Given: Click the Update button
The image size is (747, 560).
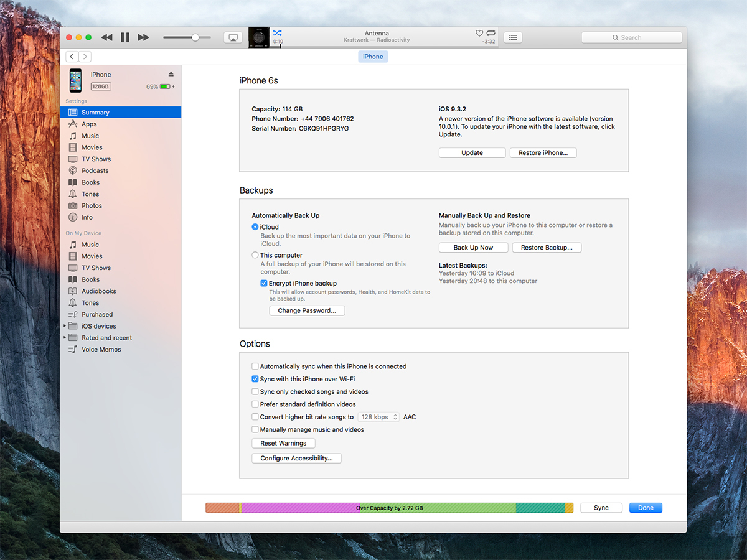Looking at the screenshot, I should pyautogui.click(x=472, y=153).
